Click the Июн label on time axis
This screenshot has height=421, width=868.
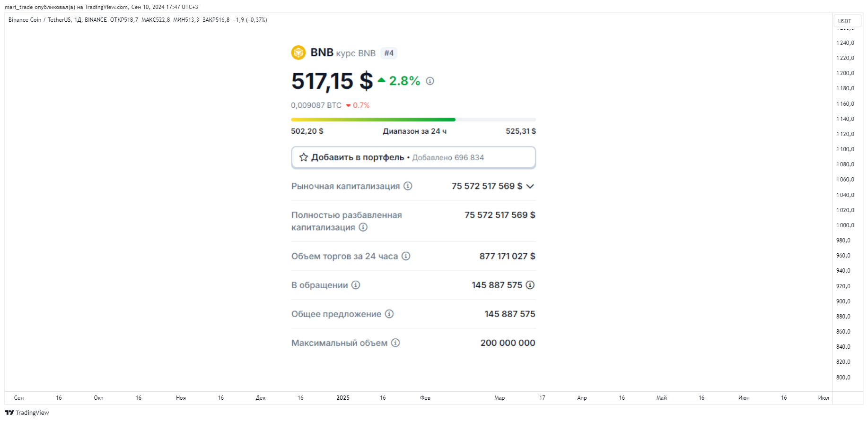click(744, 398)
